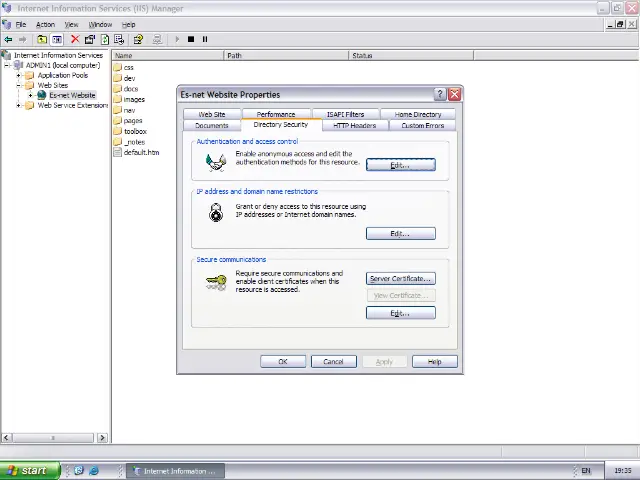Collapse the ADMIN1 (local computer) node
The width and height of the screenshot is (640, 480).
coord(7,65)
